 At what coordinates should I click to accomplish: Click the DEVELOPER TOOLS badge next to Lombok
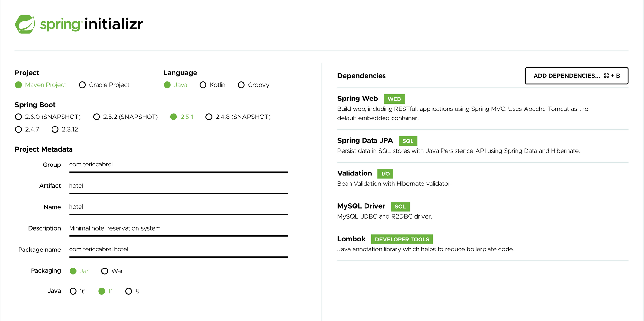point(402,239)
